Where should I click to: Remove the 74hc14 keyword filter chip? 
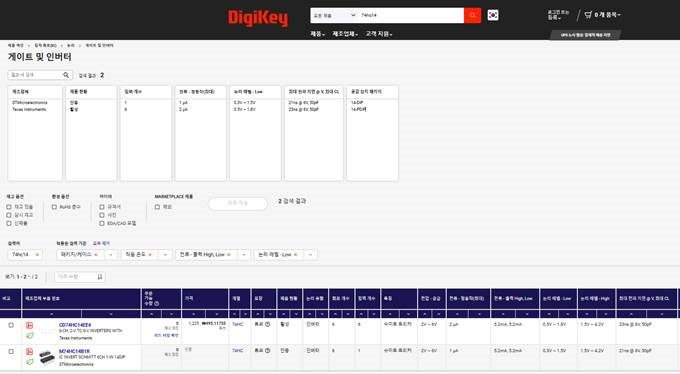click(37, 255)
